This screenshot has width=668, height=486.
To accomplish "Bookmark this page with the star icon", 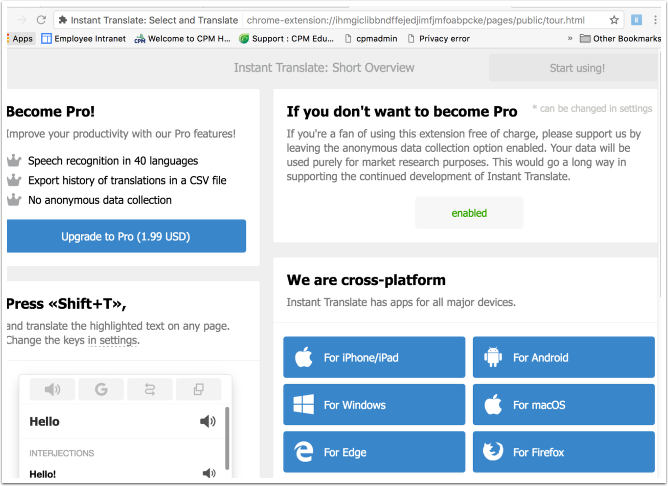I will pos(614,20).
